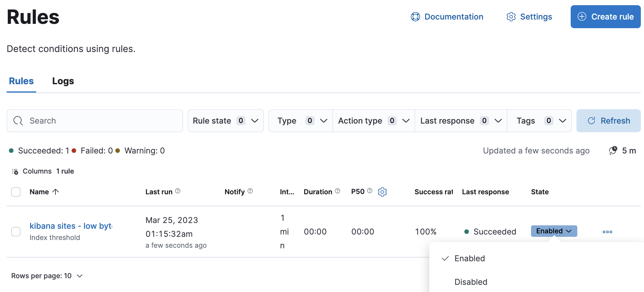Click the P50 column settings gear
The width and height of the screenshot is (644, 292).
382,192
